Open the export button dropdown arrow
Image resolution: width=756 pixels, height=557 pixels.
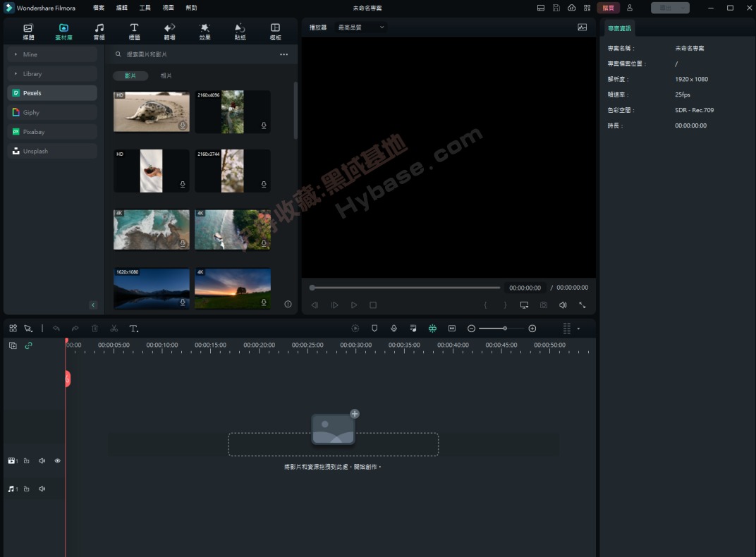pyautogui.click(x=683, y=8)
